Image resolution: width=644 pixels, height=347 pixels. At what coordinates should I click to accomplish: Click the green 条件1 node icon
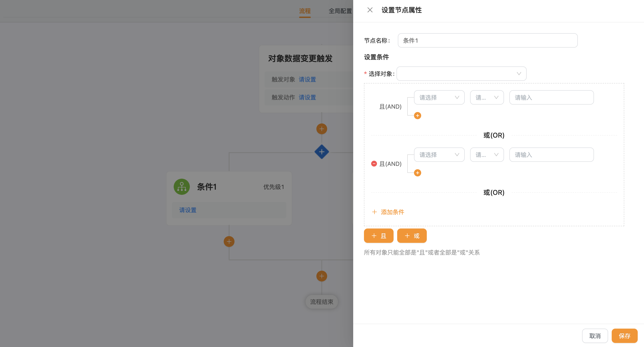(182, 187)
